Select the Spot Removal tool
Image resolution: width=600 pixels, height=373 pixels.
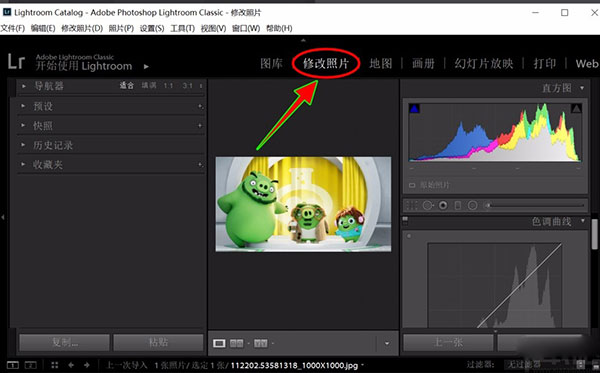pyautogui.click(x=427, y=205)
